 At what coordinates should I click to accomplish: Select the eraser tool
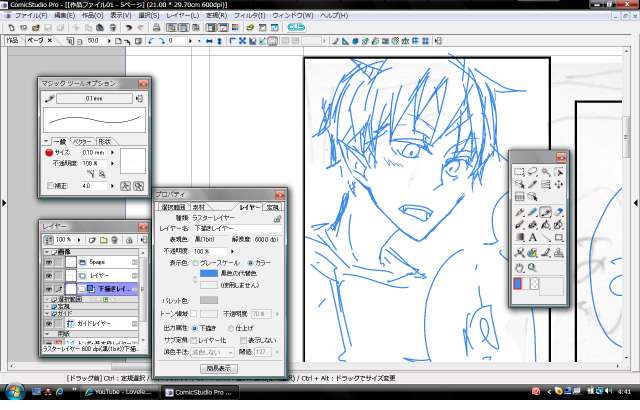[558, 212]
